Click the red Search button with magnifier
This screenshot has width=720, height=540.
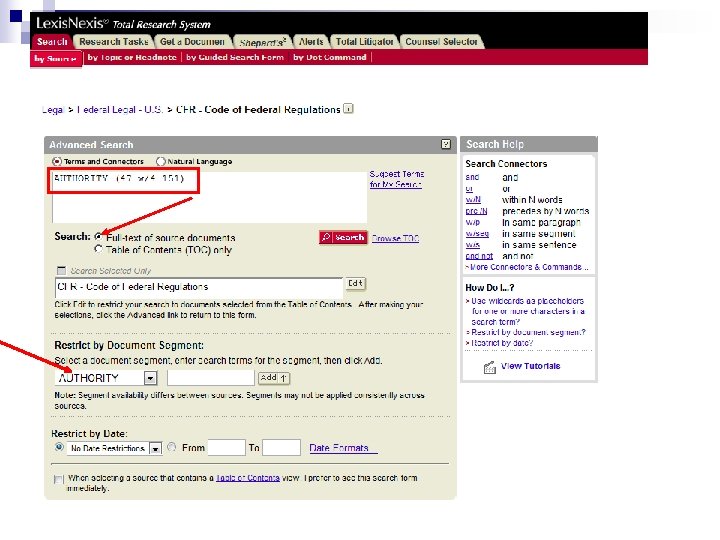point(343,237)
